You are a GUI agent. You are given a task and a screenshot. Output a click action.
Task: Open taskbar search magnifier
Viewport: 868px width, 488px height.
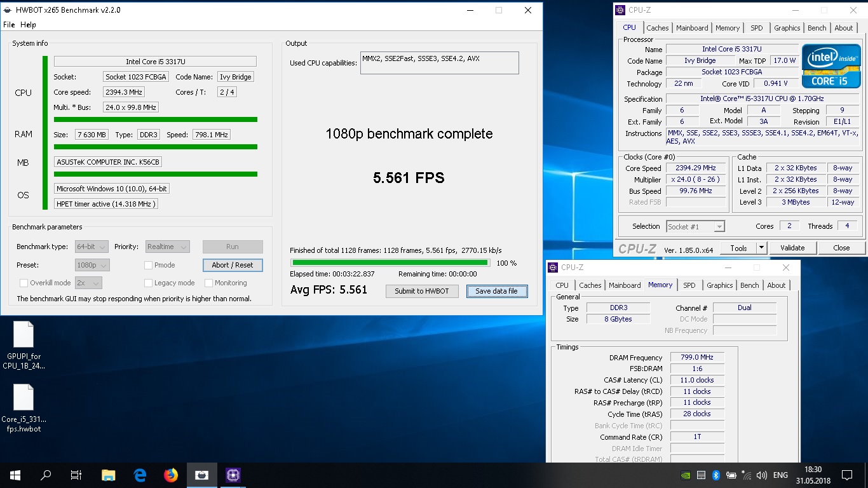[x=46, y=475]
